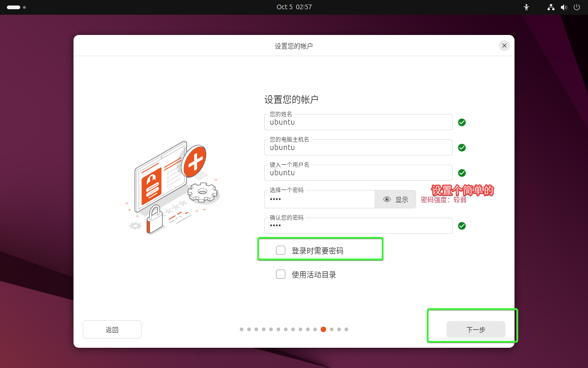588x368 pixels.
Task: Enable the 登录时需要密码 checkbox
Action: [281, 250]
